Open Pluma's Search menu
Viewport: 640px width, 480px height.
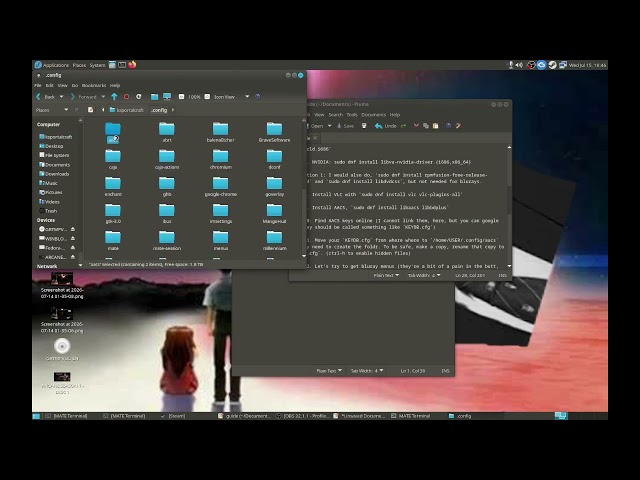click(336, 115)
